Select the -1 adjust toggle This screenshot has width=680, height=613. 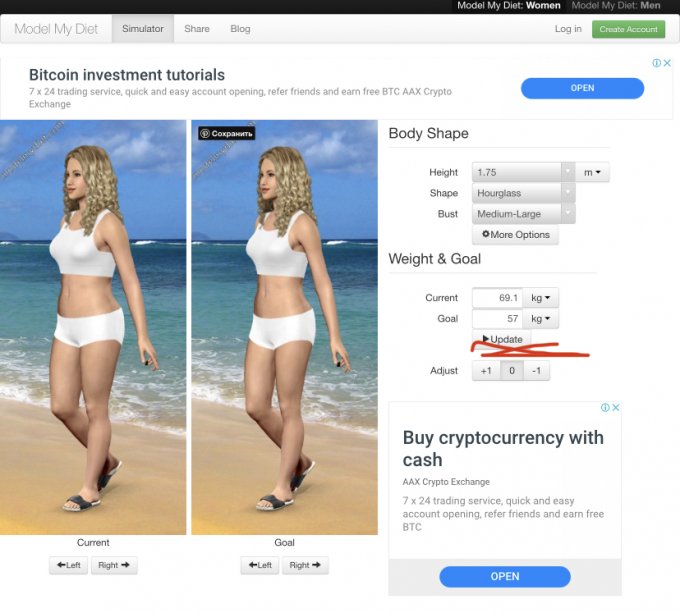point(536,370)
